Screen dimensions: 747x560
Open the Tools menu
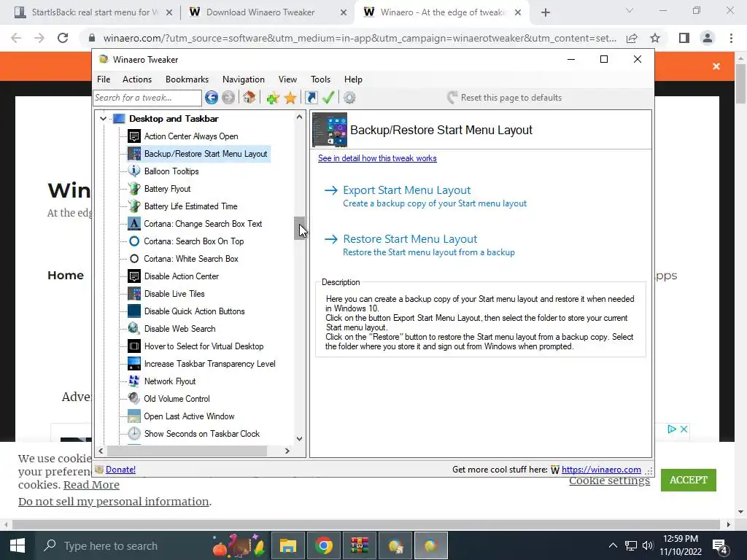click(321, 79)
